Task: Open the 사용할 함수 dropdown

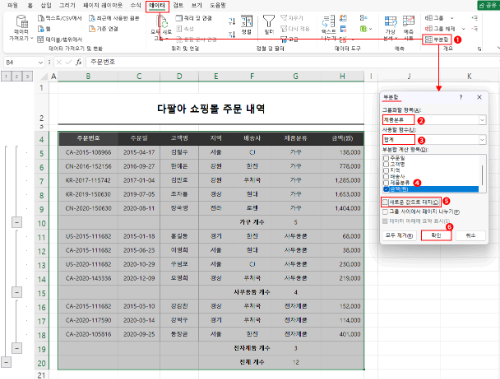Action: tap(482, 140)
